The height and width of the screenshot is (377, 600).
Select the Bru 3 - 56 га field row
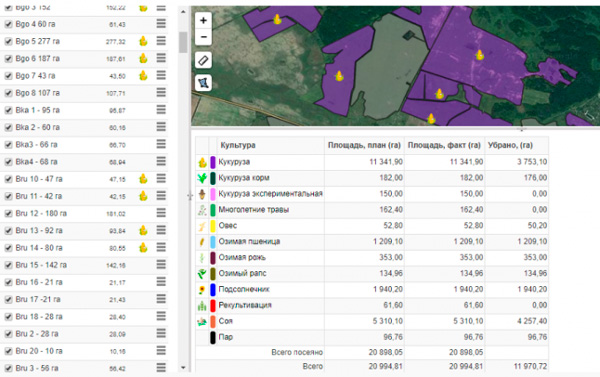[x=84, y=368]
